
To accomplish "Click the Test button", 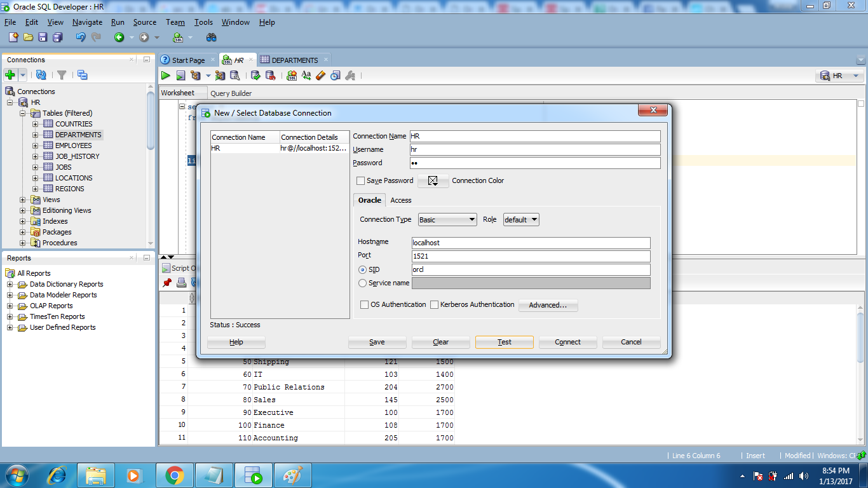I will pos(505,342).
